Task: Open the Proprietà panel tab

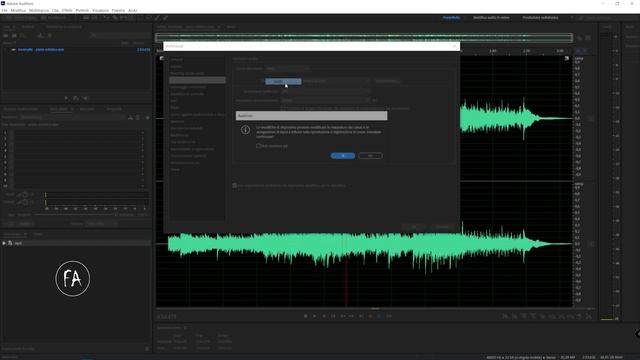Action: tap(114, 109)
